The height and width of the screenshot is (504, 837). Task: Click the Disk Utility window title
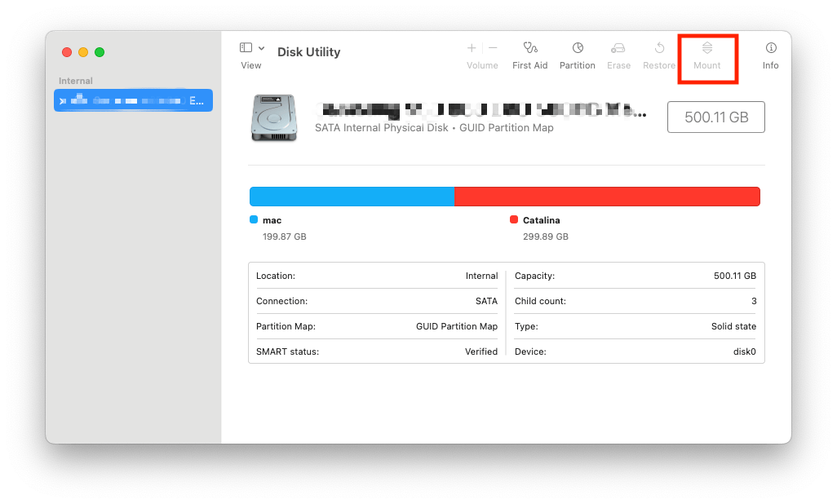pyautogui.click(x=308, y=51)
